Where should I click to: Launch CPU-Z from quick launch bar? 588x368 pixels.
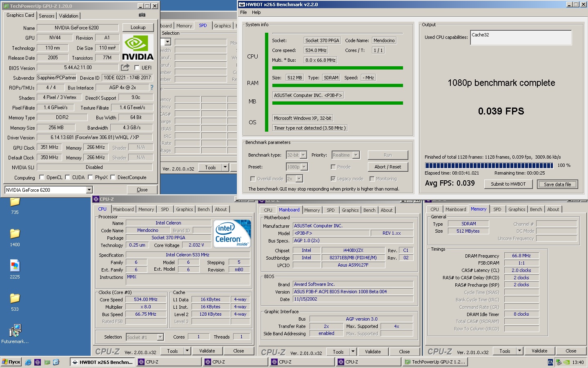point(38,362)
